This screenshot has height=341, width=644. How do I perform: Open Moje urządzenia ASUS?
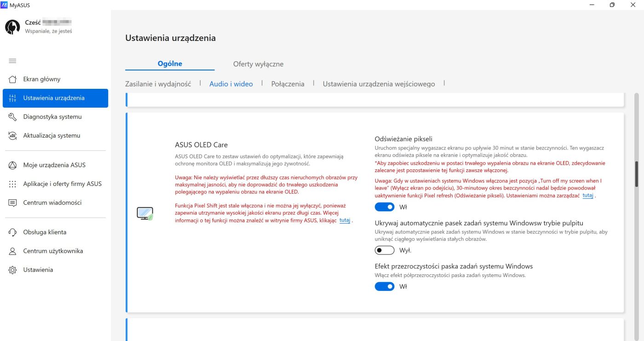[x=55, y=165]
